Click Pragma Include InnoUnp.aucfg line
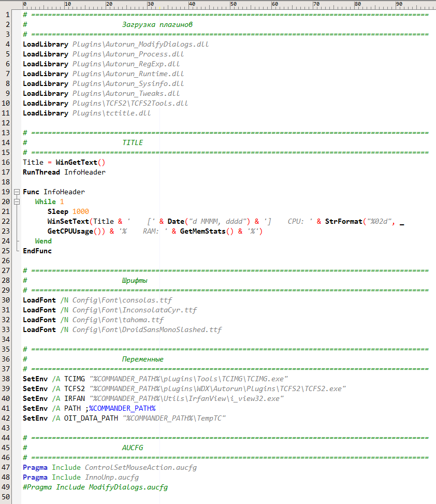 pos(81,477)
